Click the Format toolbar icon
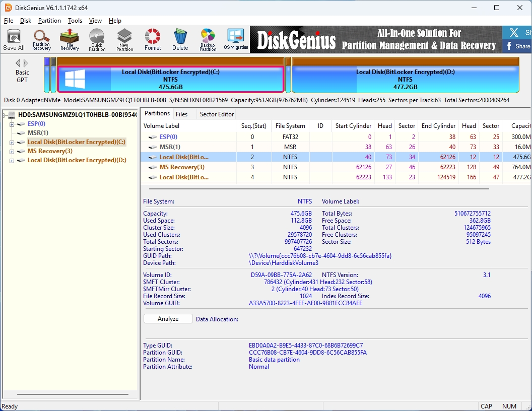532x411 pixels. coord(153,39)
